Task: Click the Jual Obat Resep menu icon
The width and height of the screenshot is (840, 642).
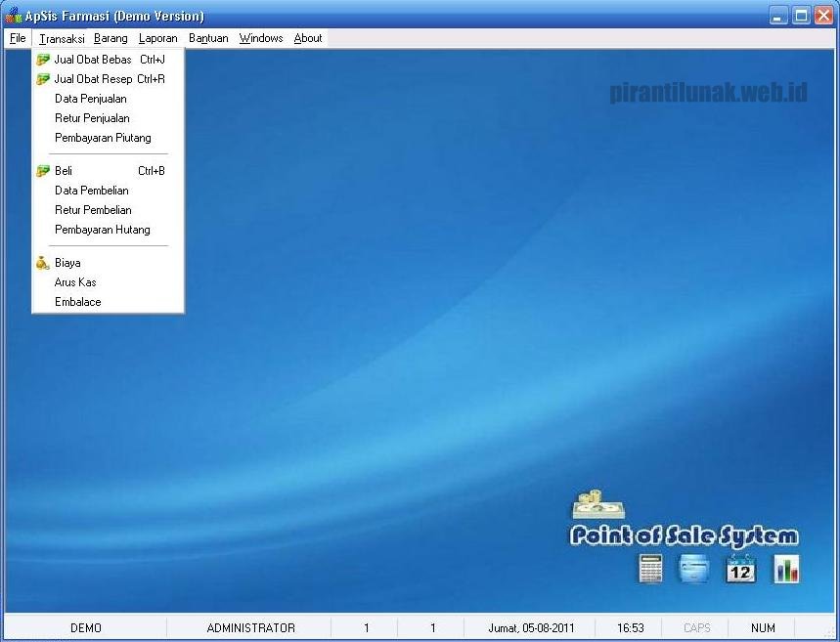Action: click(x=43, y=79)
